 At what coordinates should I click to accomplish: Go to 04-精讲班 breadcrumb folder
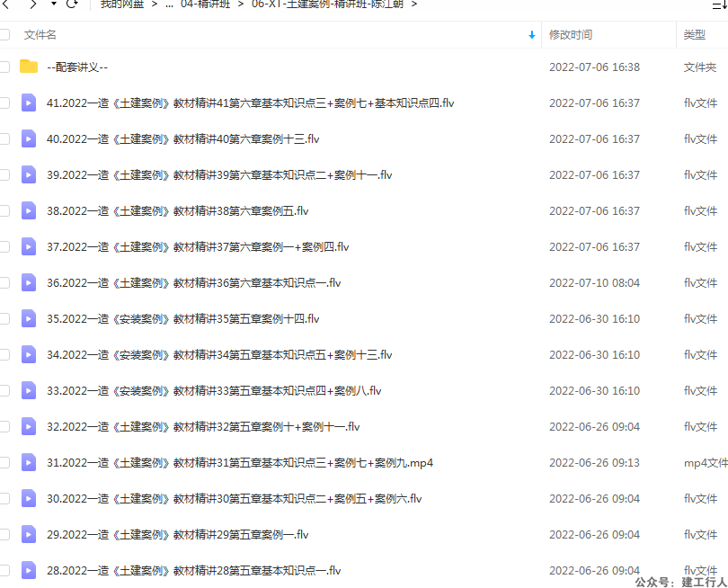click(x=205, y=4)
